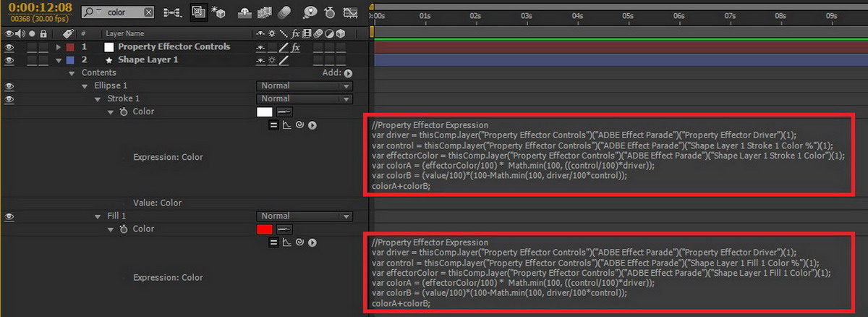Collapse Shape Layer 1 twirl-down arrow

[x=59, y=60]
